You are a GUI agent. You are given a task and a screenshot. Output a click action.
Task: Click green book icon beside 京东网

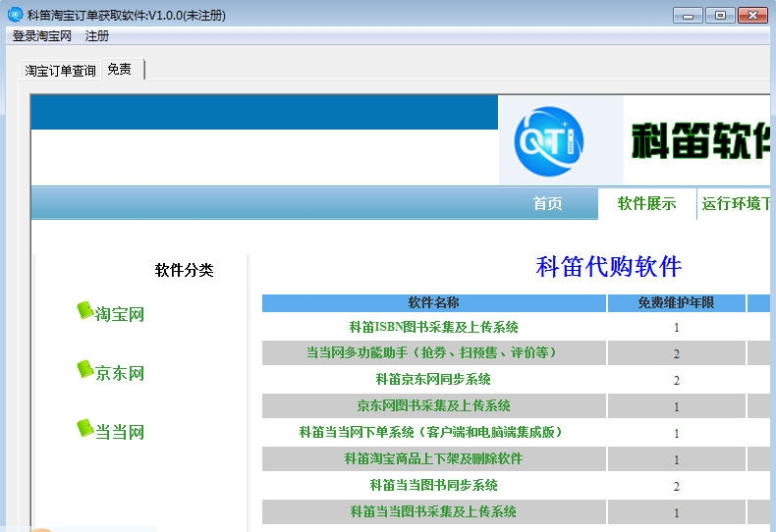click(x=85, y=369)
